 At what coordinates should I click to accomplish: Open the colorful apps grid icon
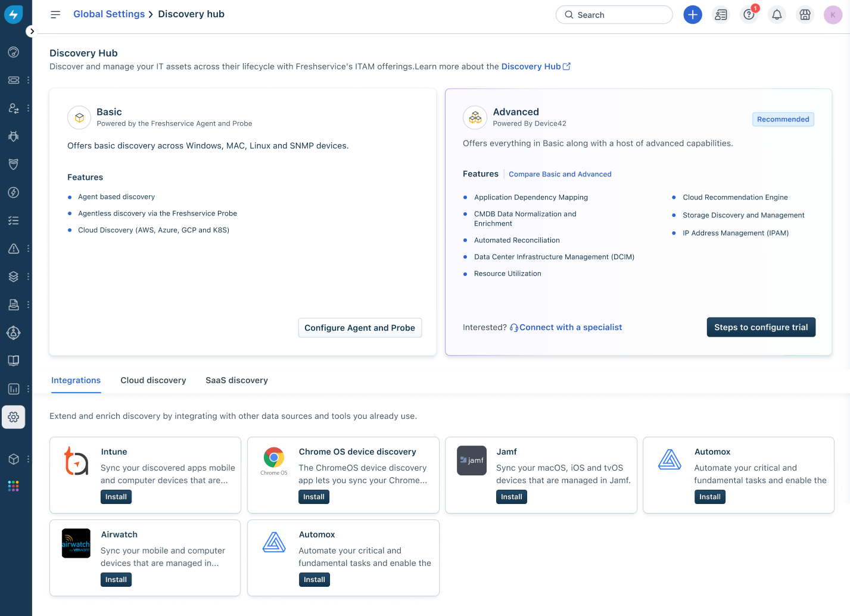point(14,486)
